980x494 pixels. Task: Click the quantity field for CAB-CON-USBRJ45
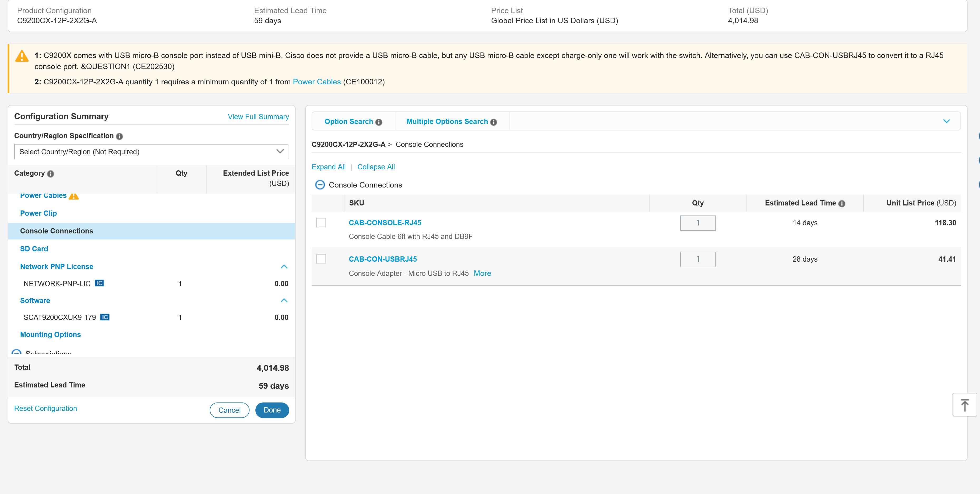point(698,259)
